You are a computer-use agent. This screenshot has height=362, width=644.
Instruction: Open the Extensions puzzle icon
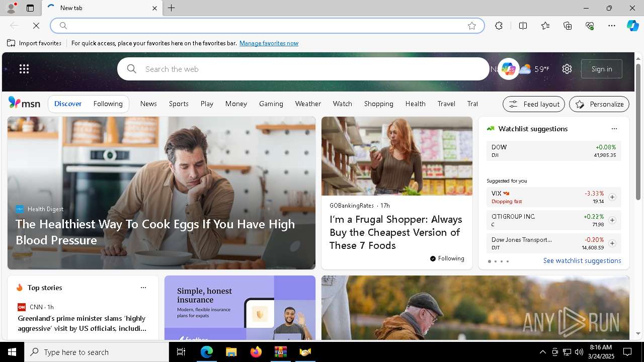pyautogui.click(x=499, y=26)
